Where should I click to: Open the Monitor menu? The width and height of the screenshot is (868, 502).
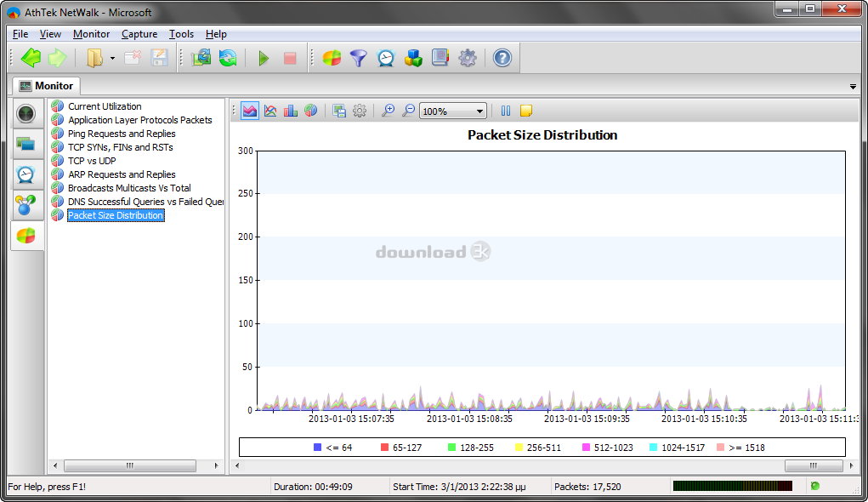tap(91, 34)
